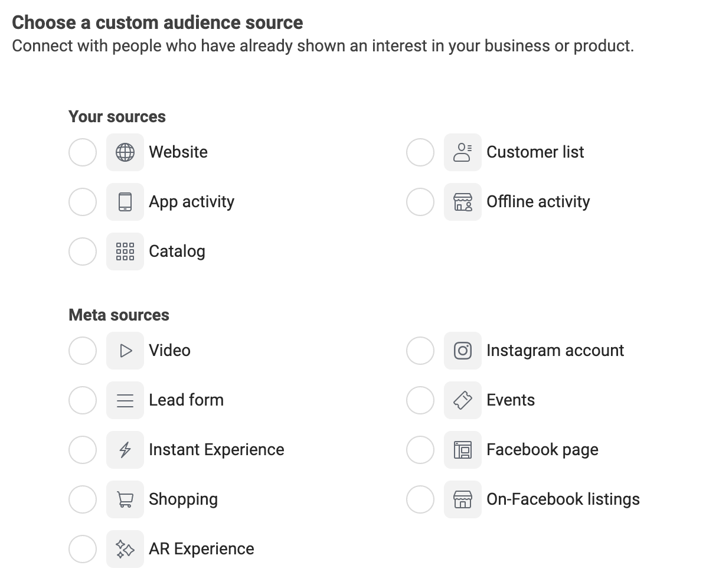This screenshot has width=719, height=588.
Task: Click the Offline activity store icon
Action: click(463, 202)
